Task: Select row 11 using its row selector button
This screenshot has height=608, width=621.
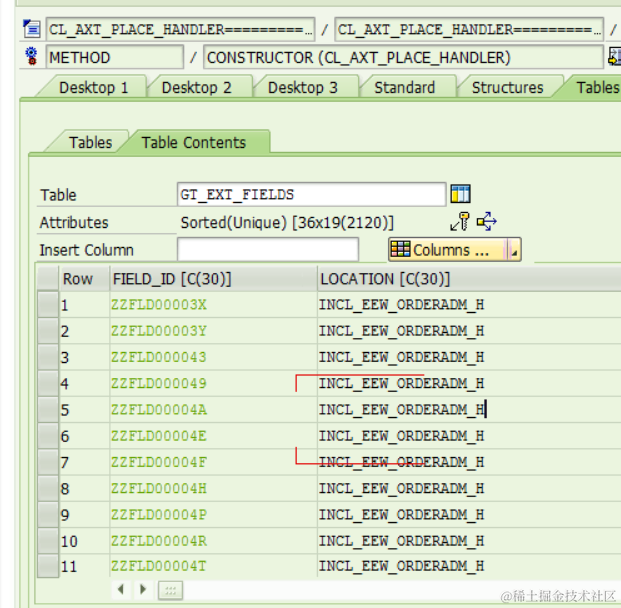Action: (x=48, y=566)
